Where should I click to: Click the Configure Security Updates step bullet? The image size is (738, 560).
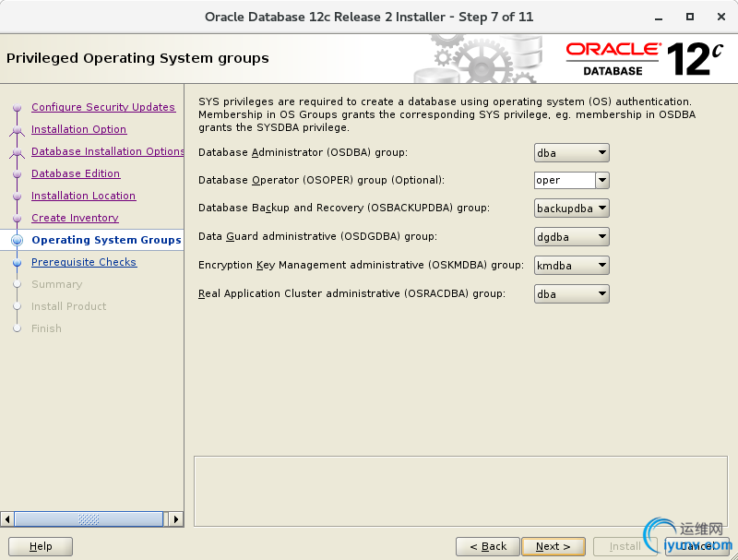point(18,107)
